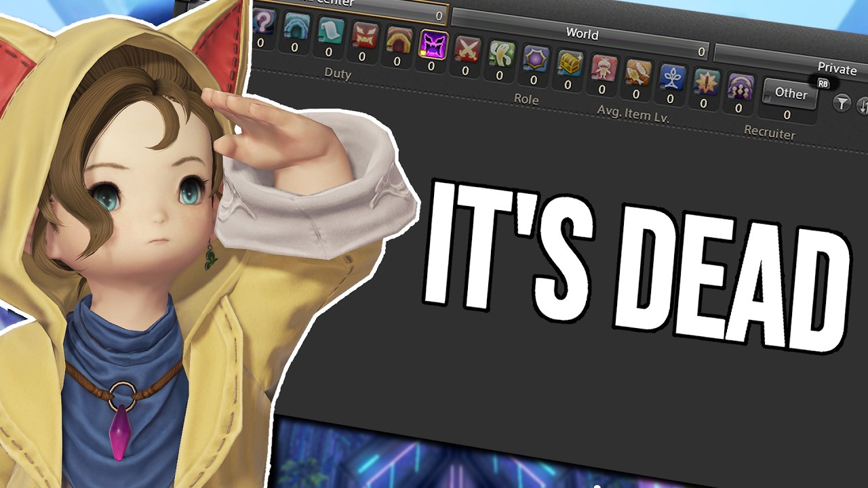
Task: Click the Recruiter column header
Action: point(769,133)
